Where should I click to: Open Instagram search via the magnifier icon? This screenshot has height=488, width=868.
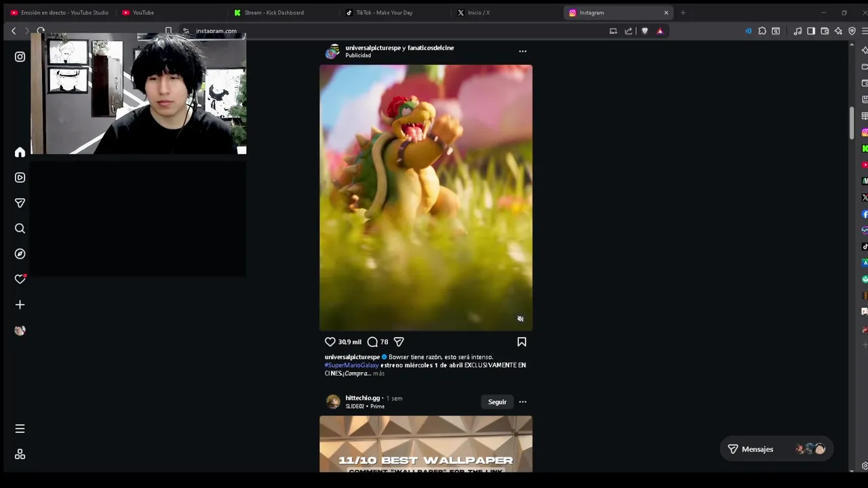(20, 228)
